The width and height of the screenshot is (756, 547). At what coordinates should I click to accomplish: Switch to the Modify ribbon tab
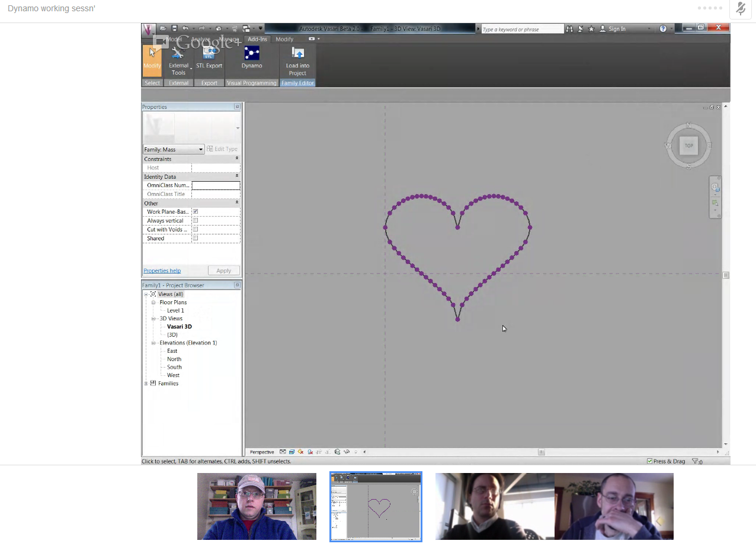tap(284, 39)
